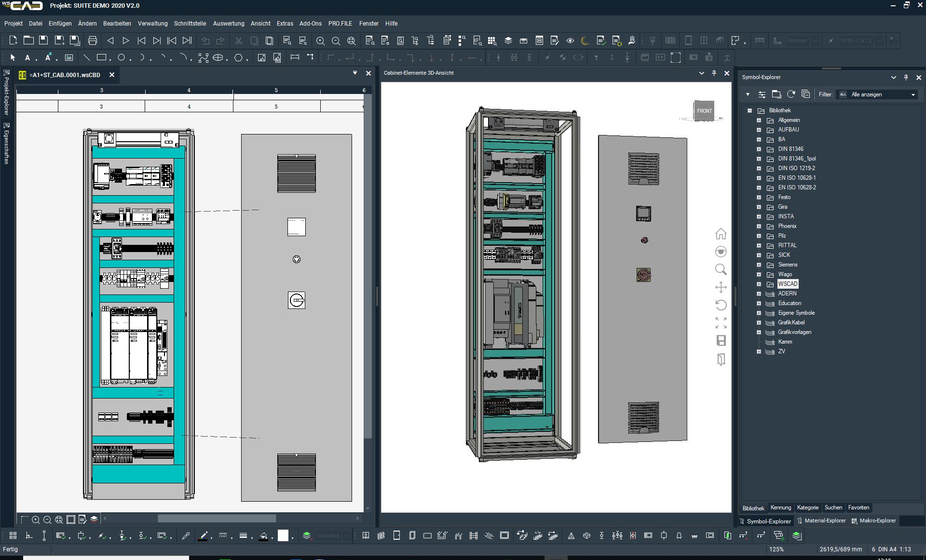Viewport: 926px width, 560px height.
Task: Expand the Siemens library node
Action: click(759, 265)
